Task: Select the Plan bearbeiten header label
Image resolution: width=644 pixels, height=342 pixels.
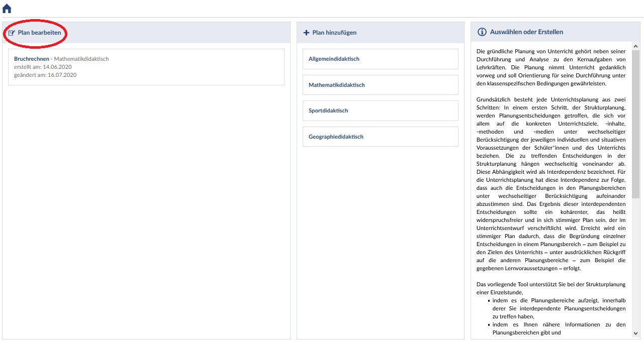Action: pos(39,33)
